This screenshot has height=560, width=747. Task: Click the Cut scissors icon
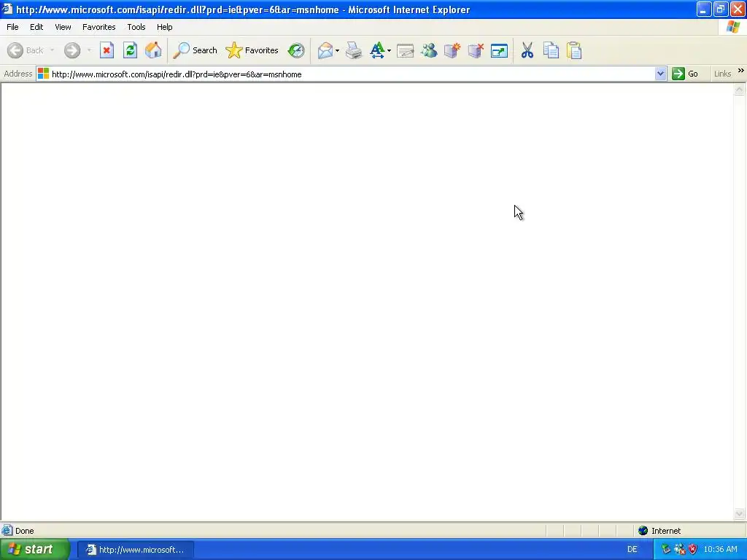click(x=527, y=50)
